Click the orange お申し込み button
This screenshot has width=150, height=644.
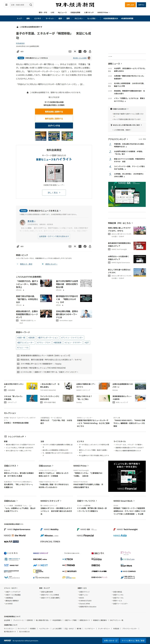pos(130,5)
